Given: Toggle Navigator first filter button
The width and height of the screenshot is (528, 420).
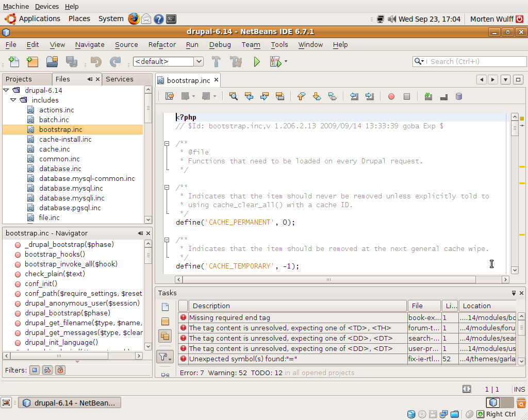Looking at the screenshot, I should click(35, 370).
